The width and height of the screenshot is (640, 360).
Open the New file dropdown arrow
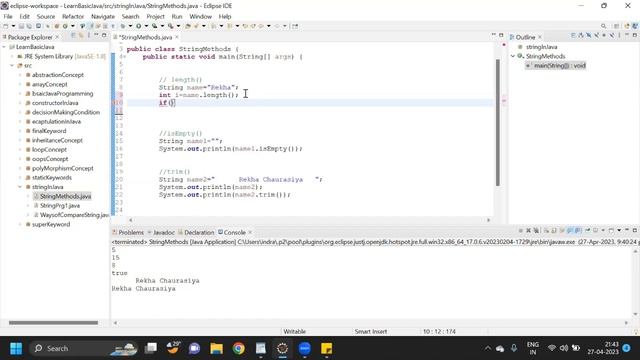13,26
